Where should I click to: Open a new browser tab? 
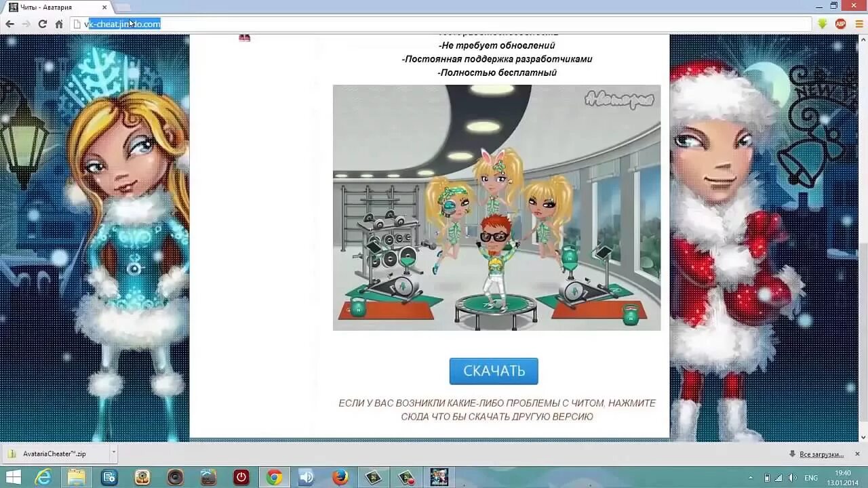(123, 7)
